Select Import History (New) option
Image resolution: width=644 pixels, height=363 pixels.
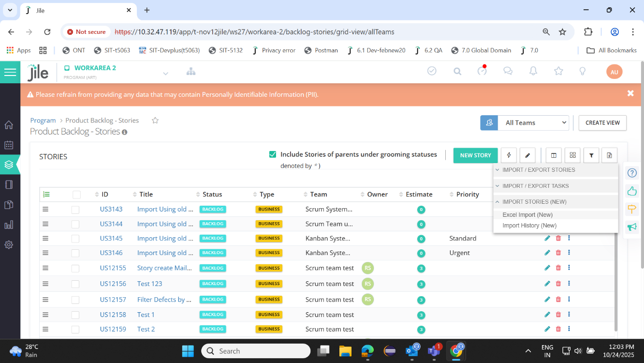click(x=529, y=226)
